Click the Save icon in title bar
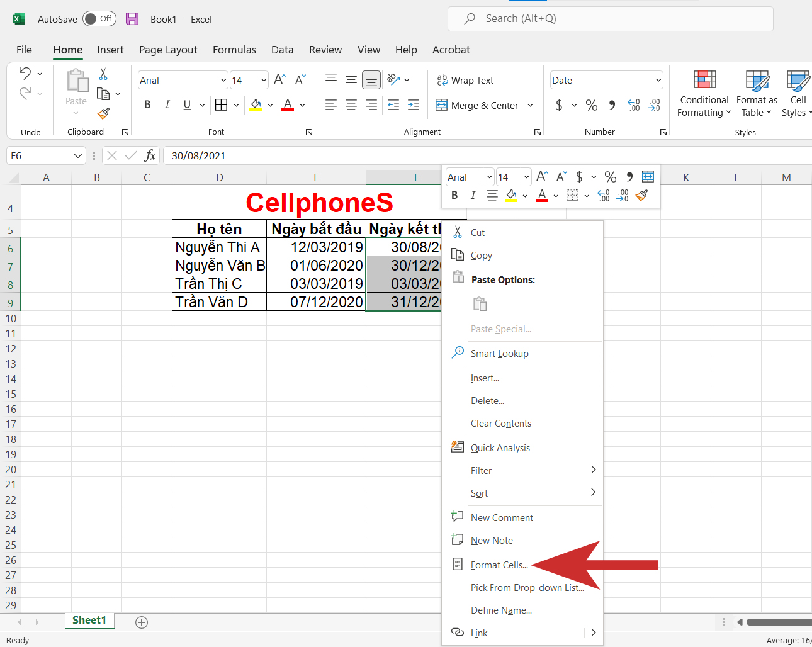This screenshot has height=647, width=812. tap(132, 19)
